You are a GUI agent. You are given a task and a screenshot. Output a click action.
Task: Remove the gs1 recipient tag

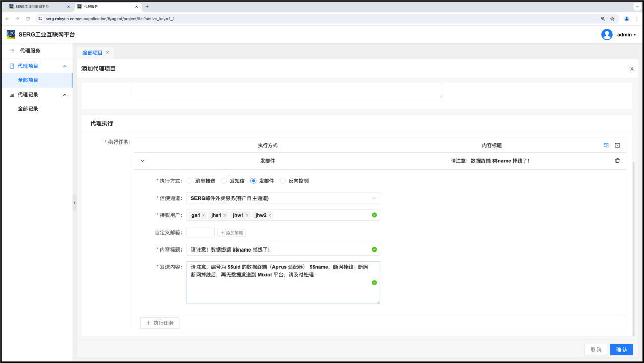point(203,215)
